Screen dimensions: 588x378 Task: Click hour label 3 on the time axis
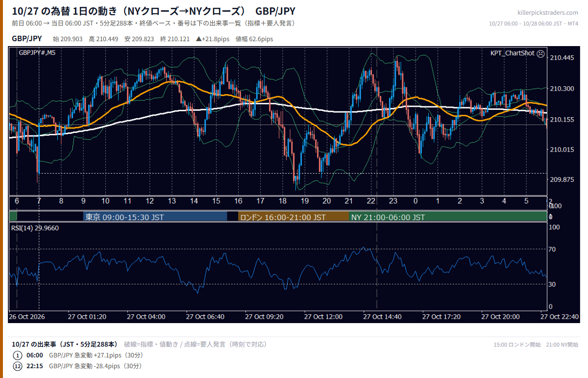click(482, 201)
